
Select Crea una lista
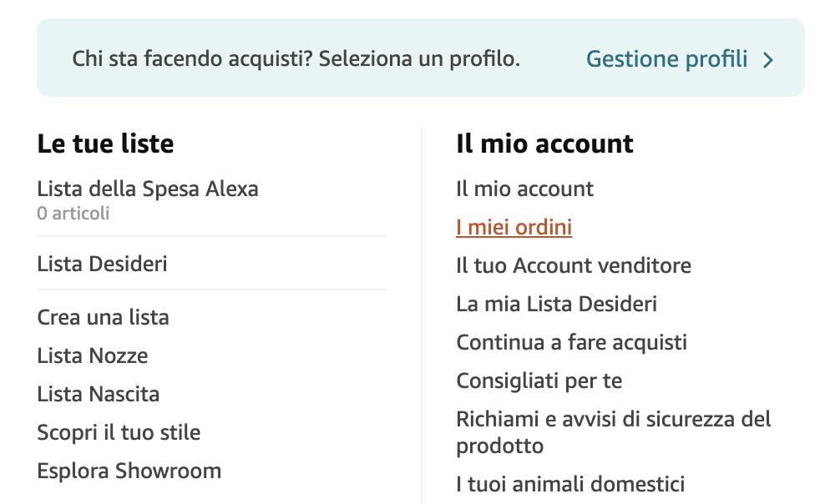pos(103,318)
